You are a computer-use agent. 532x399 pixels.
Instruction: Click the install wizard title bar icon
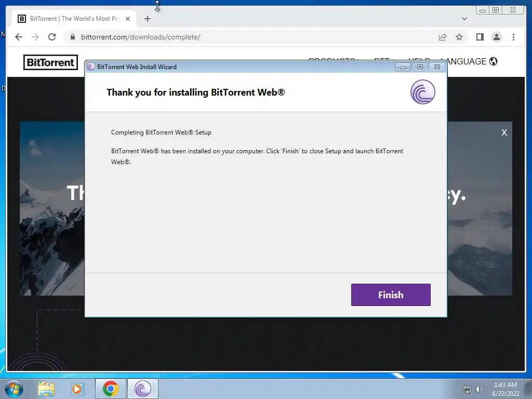point(90,67)
